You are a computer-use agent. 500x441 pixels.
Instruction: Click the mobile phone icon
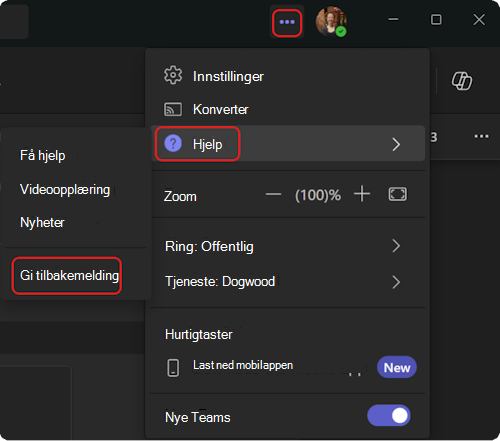pos(173,368)
